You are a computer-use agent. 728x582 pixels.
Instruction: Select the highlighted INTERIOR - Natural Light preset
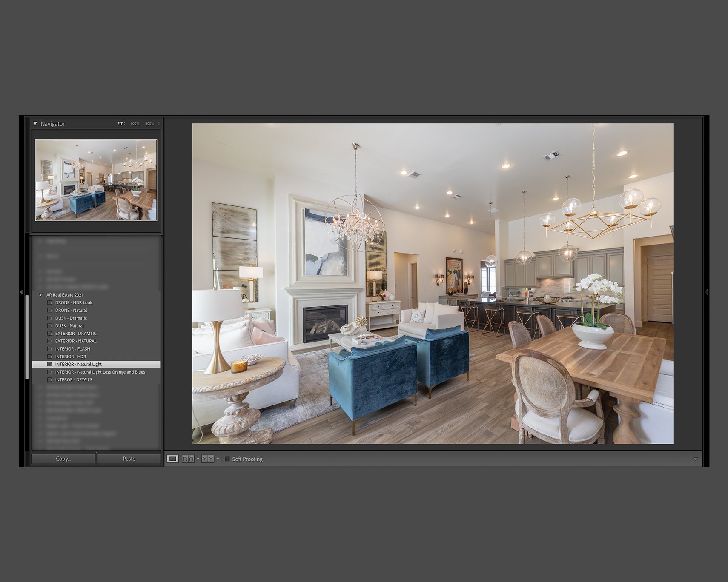click(96, 364)
